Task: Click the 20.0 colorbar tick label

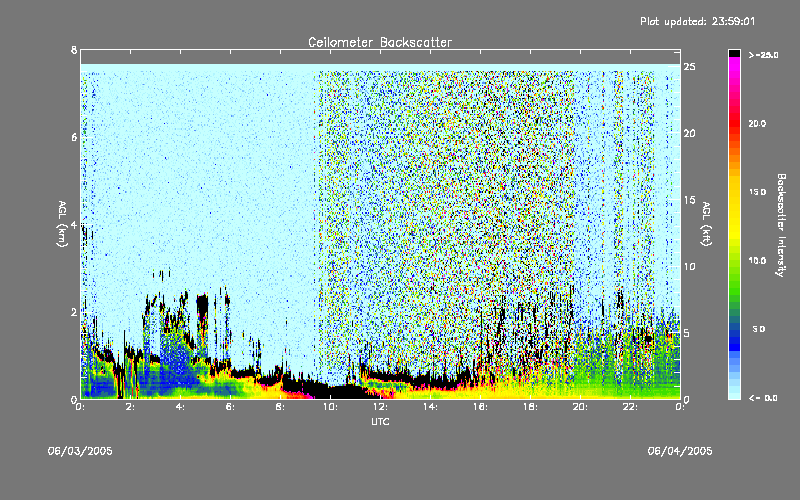Action: point(757,123)
